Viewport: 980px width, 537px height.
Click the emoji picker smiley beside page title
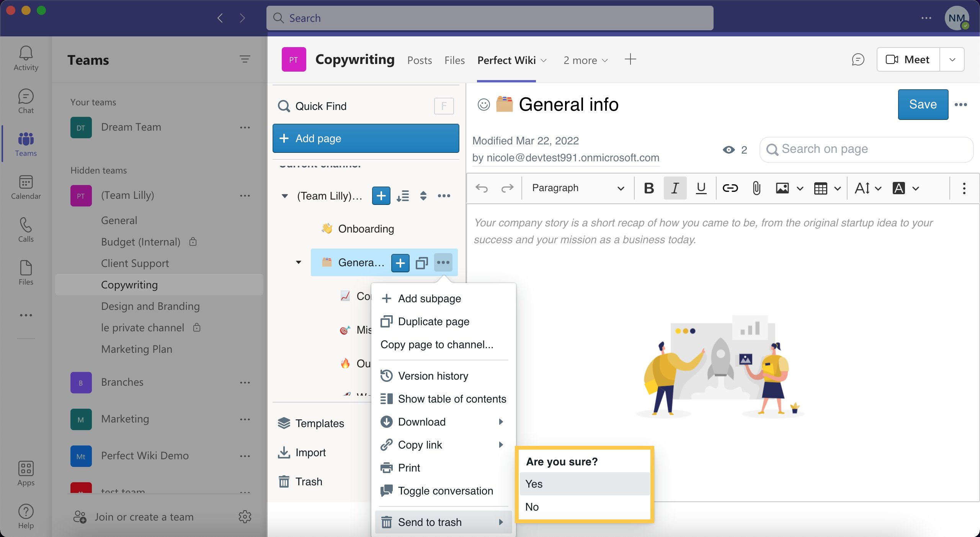pos(483,105)
